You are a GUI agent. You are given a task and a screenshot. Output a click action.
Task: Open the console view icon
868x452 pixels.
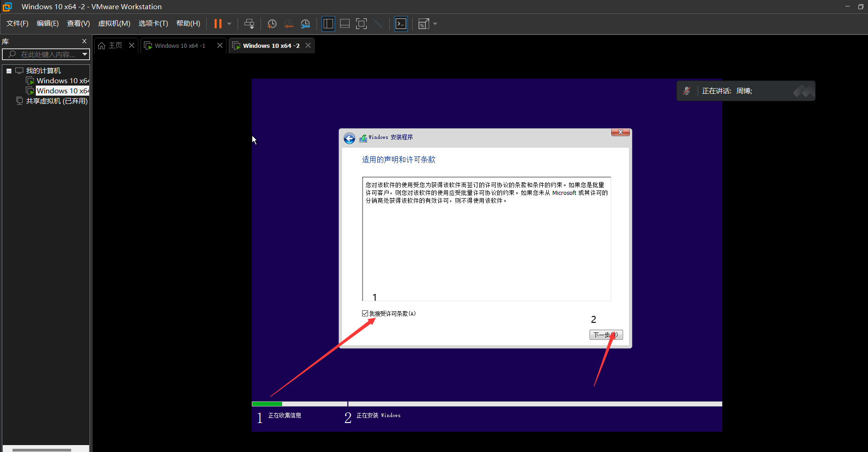click(x=401, y=23)
